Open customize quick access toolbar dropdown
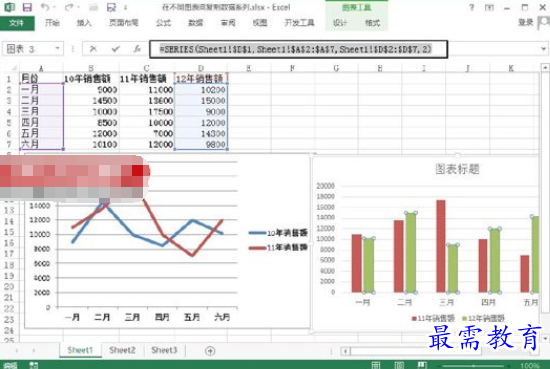550x369 pixels. 126,7
